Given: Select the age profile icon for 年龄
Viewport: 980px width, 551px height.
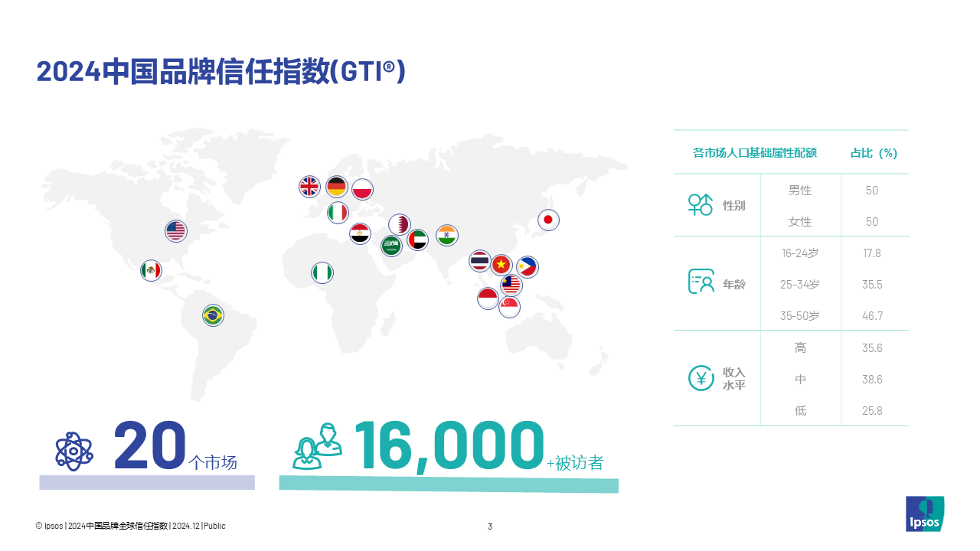Looking at the screenshot, I should pos(701,282).
